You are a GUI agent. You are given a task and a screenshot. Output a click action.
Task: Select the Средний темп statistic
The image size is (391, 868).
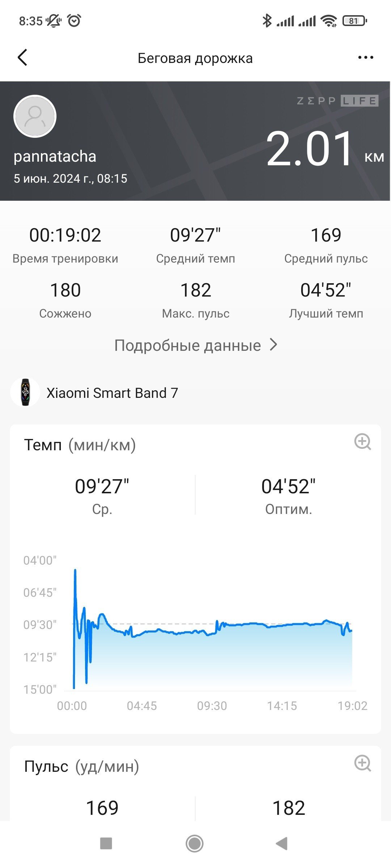[195, 244]
